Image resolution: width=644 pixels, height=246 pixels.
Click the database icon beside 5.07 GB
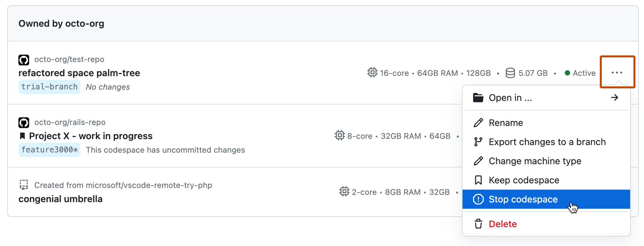[510, 73]
